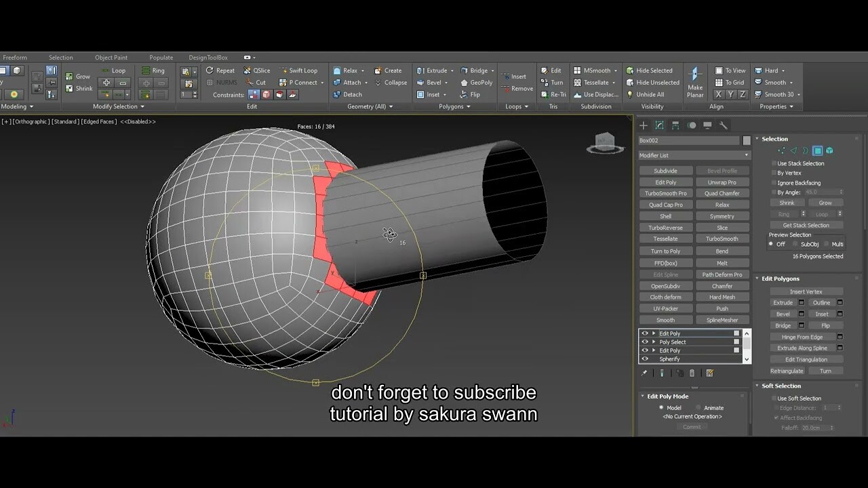The width and height of the screenshot is (868, 488).
Task: Check Use Soft Selection
Action: coord(774,398)
